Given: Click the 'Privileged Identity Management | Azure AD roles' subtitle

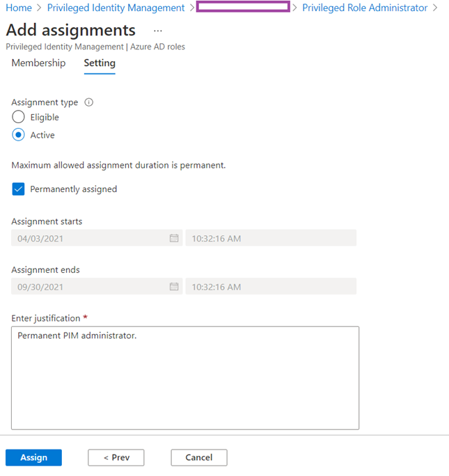Looking at the screenshot, I should coord(95,47).
